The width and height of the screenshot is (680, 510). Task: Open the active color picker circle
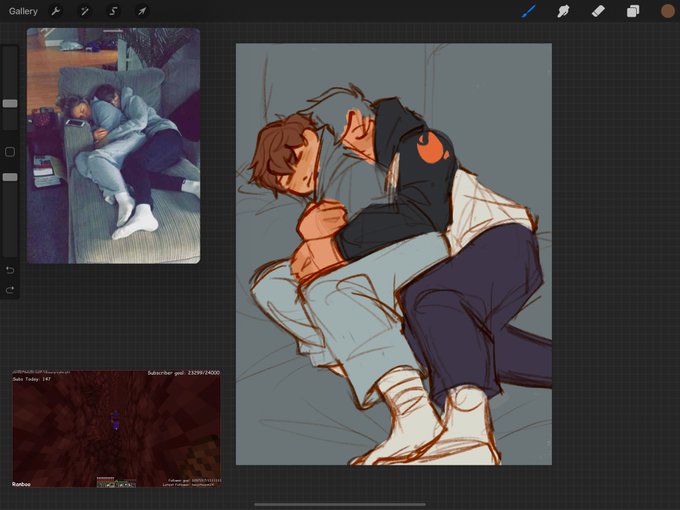pos(667,11)
